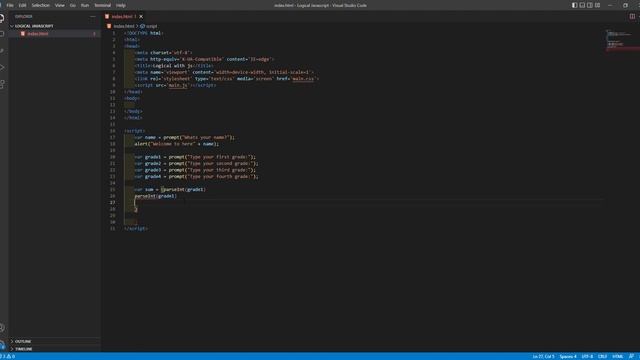Viewport: 640px width, 360px height.
Task: Open the Selection menu
Action: [x=40, y=5]
